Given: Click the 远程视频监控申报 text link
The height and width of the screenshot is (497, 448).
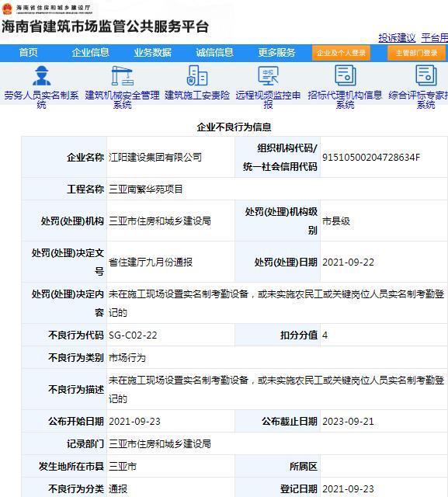Looking at the screenshot, I should (268, 100).
